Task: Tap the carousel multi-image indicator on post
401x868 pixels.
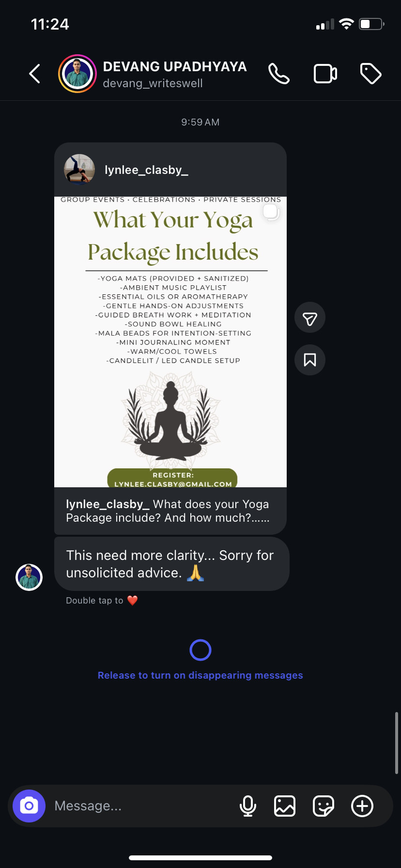Action: tap(271, 212)
